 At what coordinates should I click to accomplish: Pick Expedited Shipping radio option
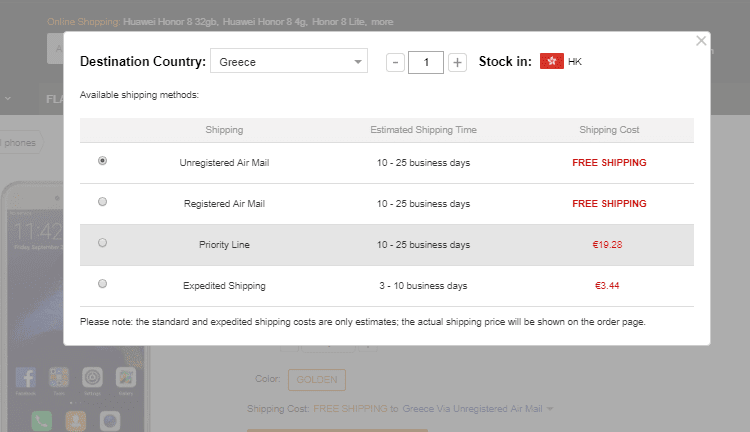(x=103, y=284)
